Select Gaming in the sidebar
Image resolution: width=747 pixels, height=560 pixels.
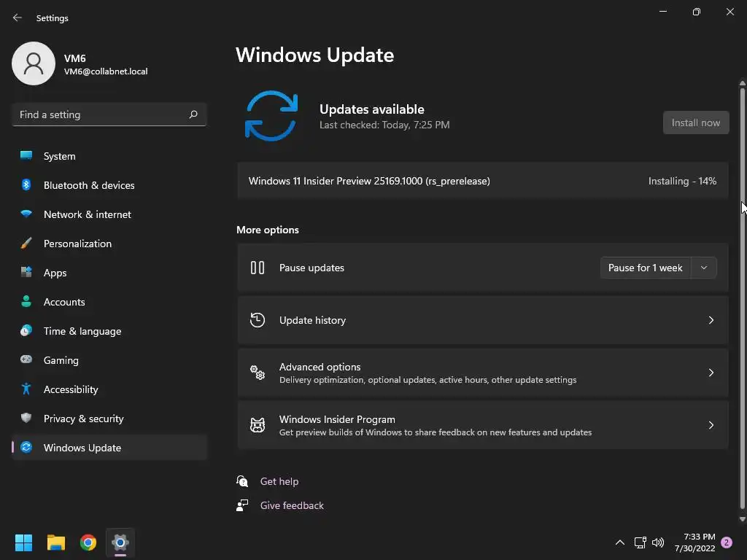click(109, 360)
